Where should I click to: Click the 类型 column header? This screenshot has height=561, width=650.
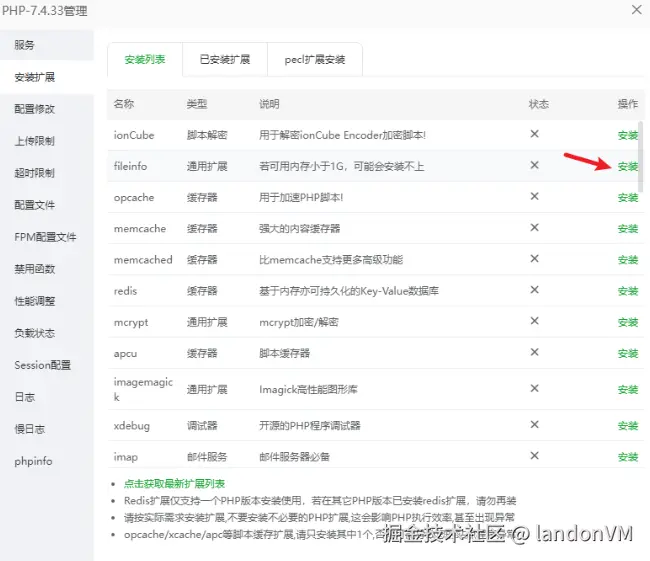click(196, 104)
